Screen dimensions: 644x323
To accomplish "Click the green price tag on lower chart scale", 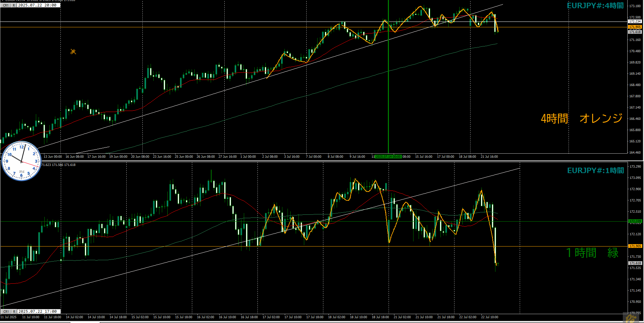I will click(635, 221).
